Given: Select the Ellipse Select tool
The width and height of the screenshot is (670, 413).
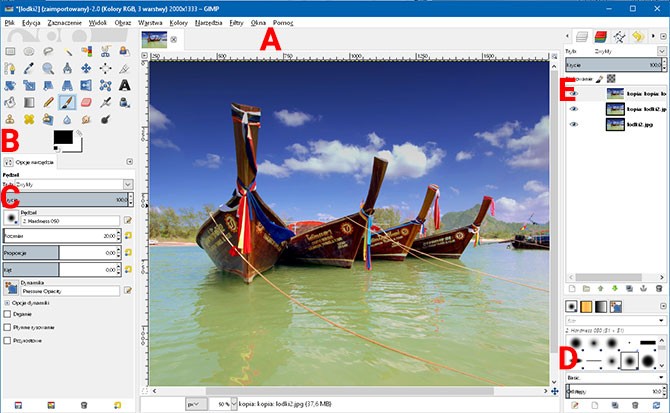Looking at the screenshot, I should tap(29, 52).
